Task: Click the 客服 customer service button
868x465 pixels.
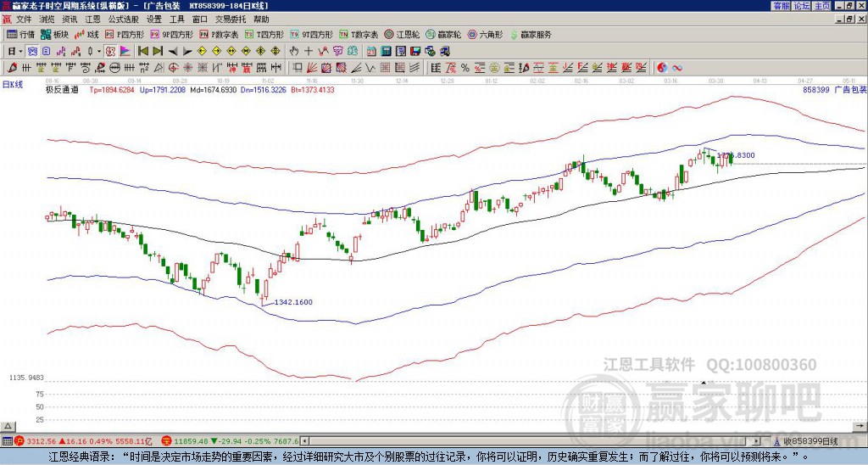Action: [782, 6]
